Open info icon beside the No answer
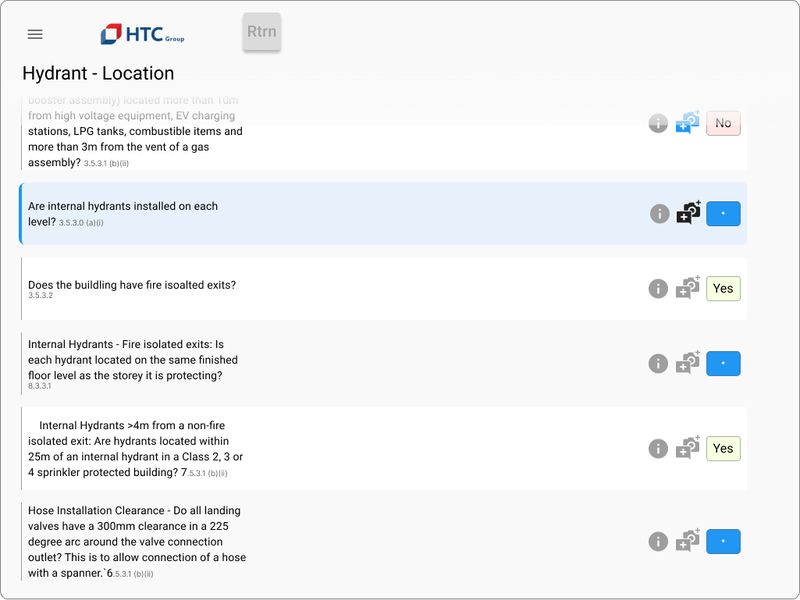Screen dimensions: 800x600 point(658,123)
